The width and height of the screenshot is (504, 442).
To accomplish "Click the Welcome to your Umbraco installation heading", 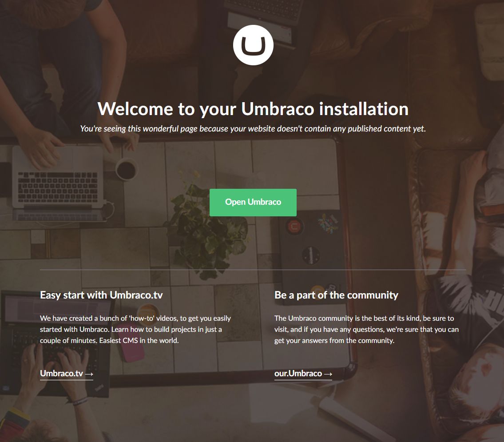I will point(253,109).
